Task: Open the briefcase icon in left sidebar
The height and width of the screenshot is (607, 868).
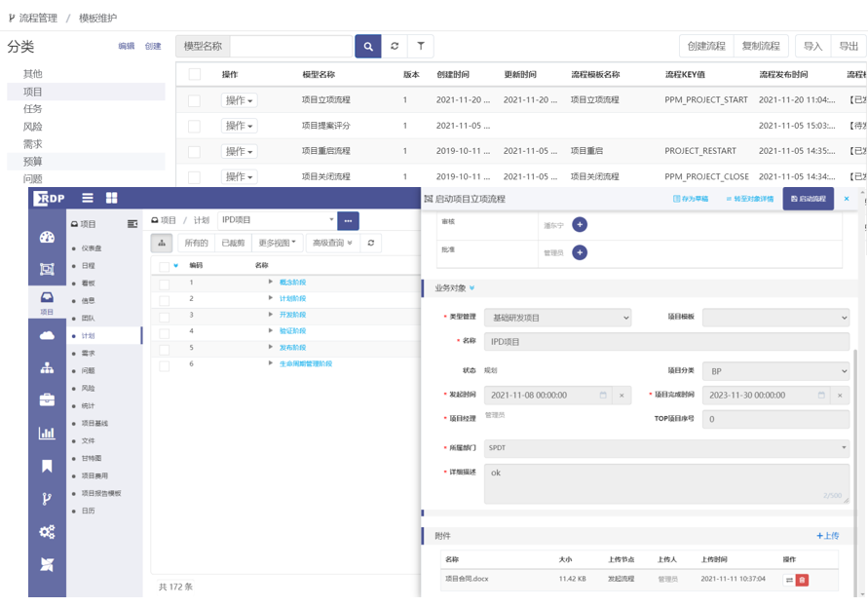Action: (x=47, y=399)
